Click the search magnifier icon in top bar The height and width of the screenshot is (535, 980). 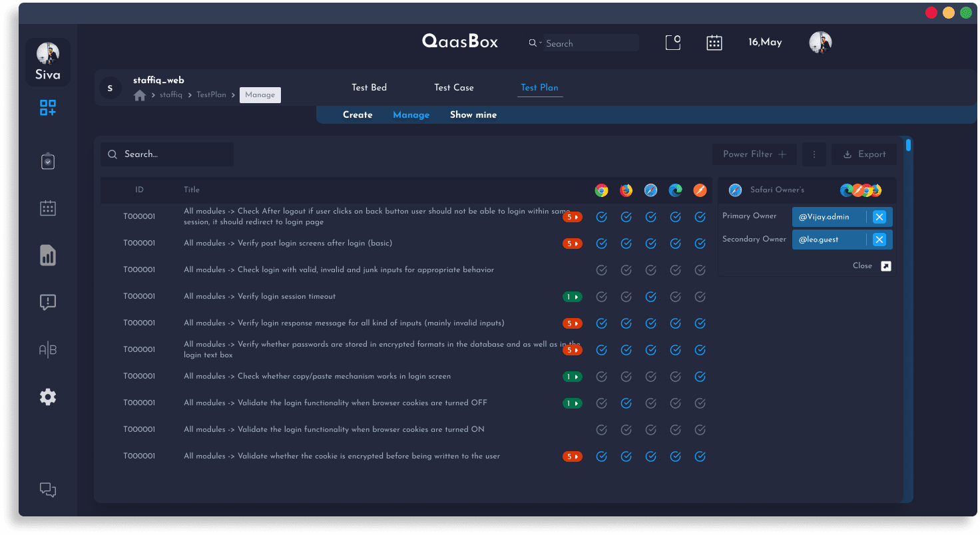pyautogui.click(x=533, y=43)
